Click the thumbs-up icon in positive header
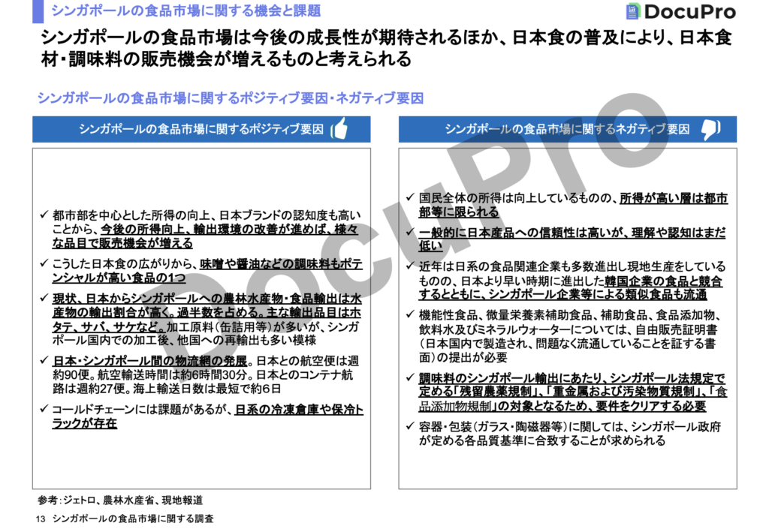The image size is (769, 532). (x=339, y=129)
